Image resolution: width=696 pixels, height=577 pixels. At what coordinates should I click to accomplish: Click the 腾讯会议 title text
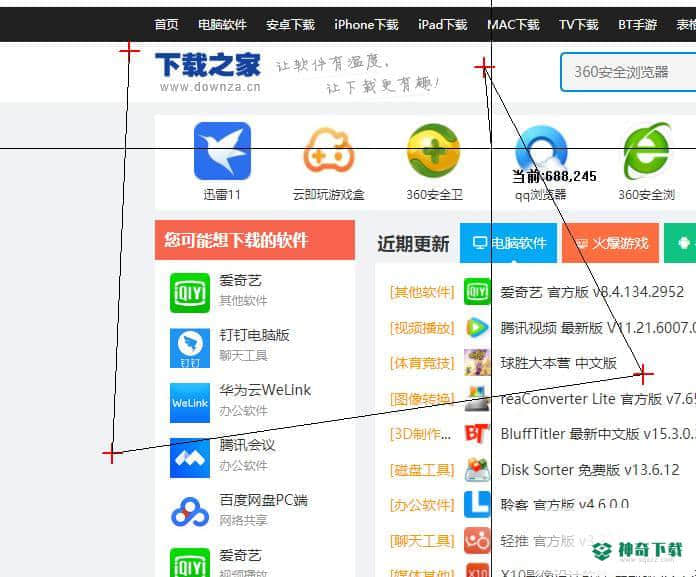click(247, 445)
